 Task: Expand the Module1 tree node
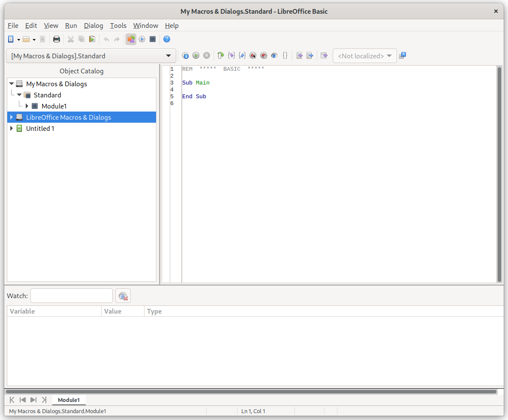(27, 106)
